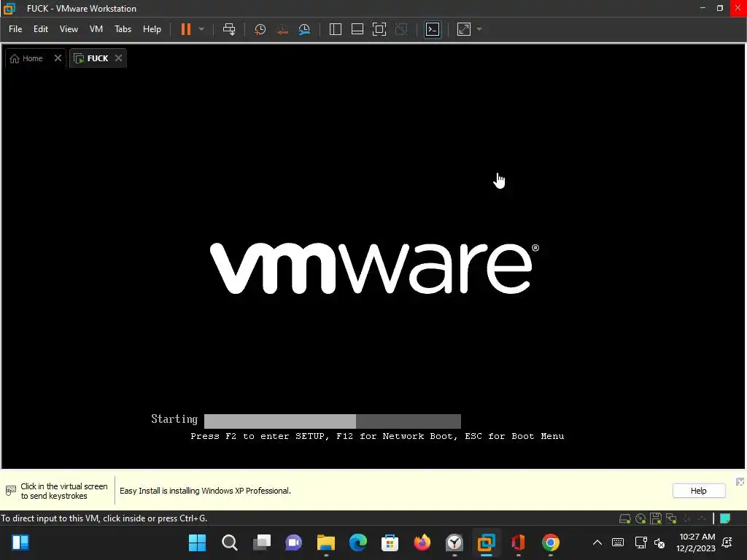Open the Edit menu

(41, 29)
